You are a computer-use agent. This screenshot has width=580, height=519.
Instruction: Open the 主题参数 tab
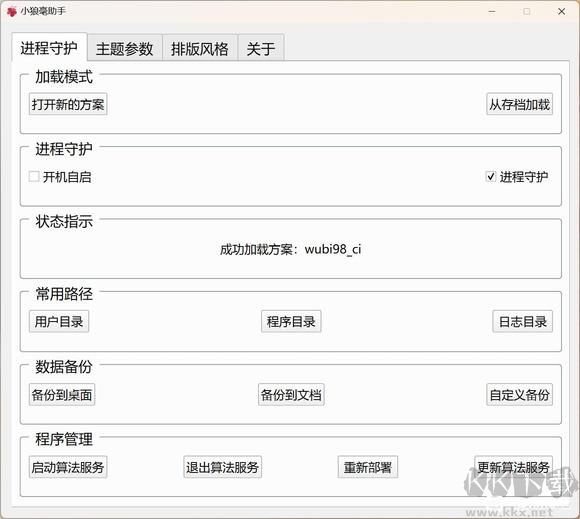click(x=125, y=48)
